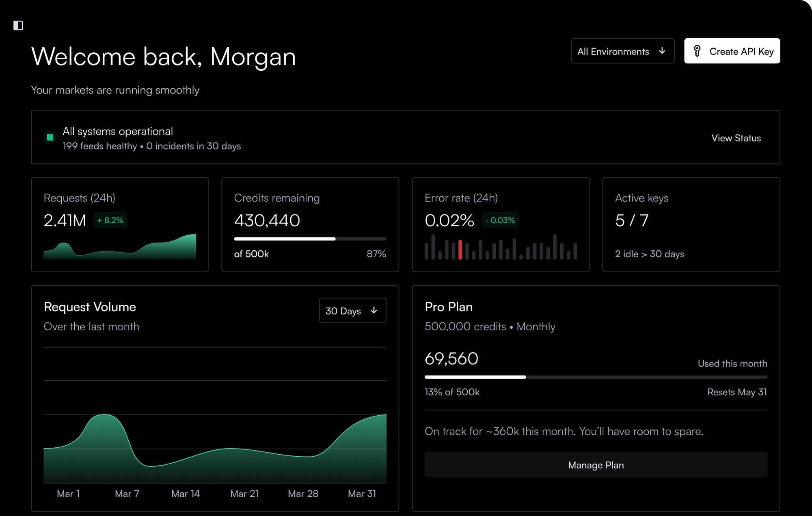Click the red bar in Error rate chart
This screenshot has width=812, height=516.
pyautogui.click(x=460, y=249)
